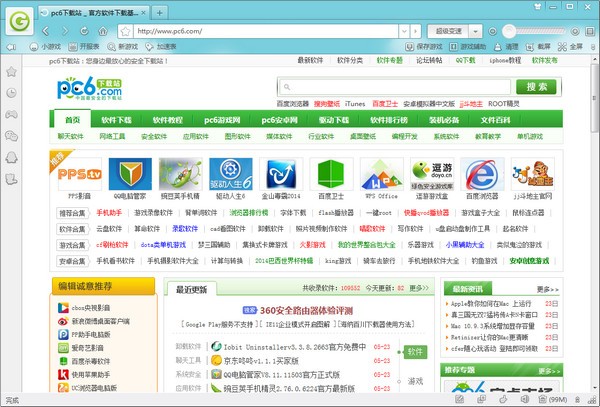Click status bar multi-window icon
600x407 pixels.
pyautogui.click(x=482, y=400)
